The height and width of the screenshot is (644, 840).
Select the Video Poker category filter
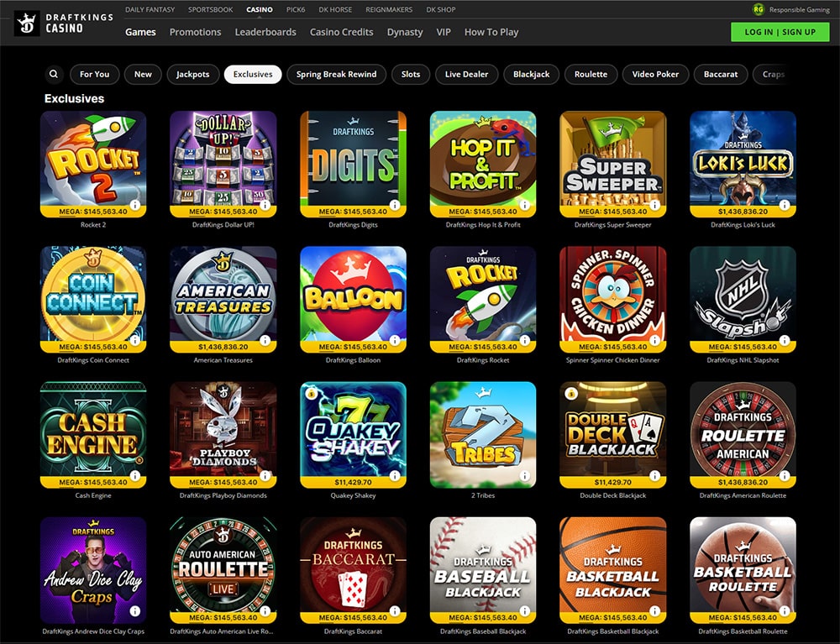[655, 75]
